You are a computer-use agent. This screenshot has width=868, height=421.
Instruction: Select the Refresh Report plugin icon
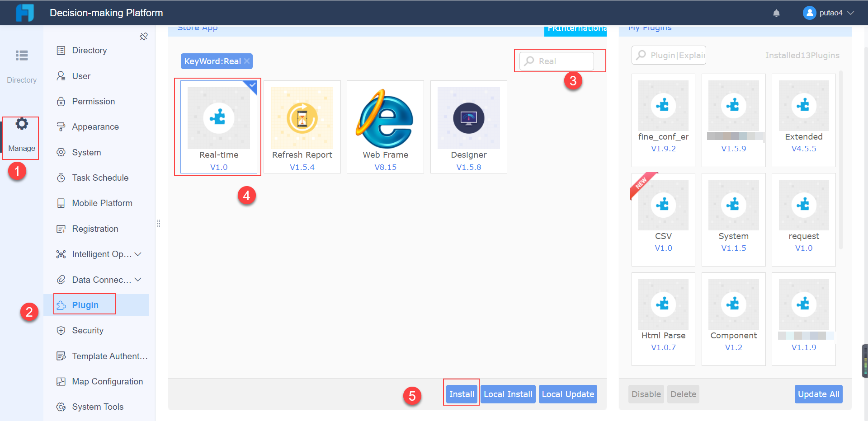pyautogui.click(x=302, y=118)
